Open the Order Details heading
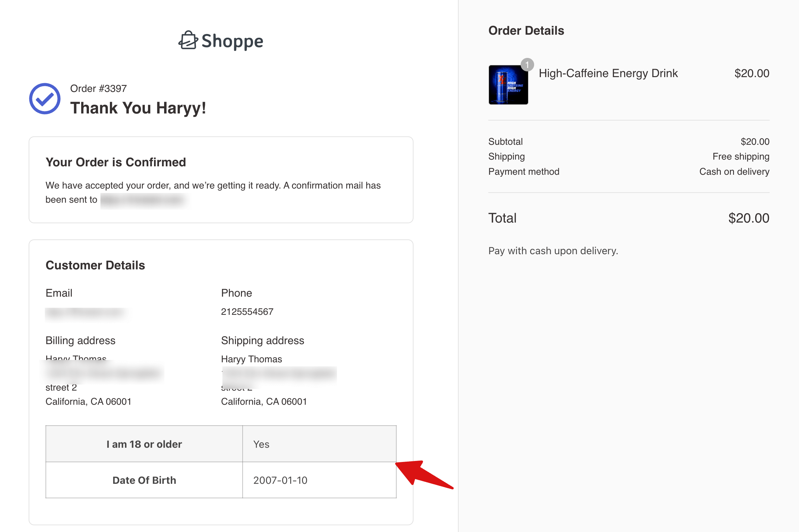The width and height of the screenshot is (799, 532). click(526, 30)
